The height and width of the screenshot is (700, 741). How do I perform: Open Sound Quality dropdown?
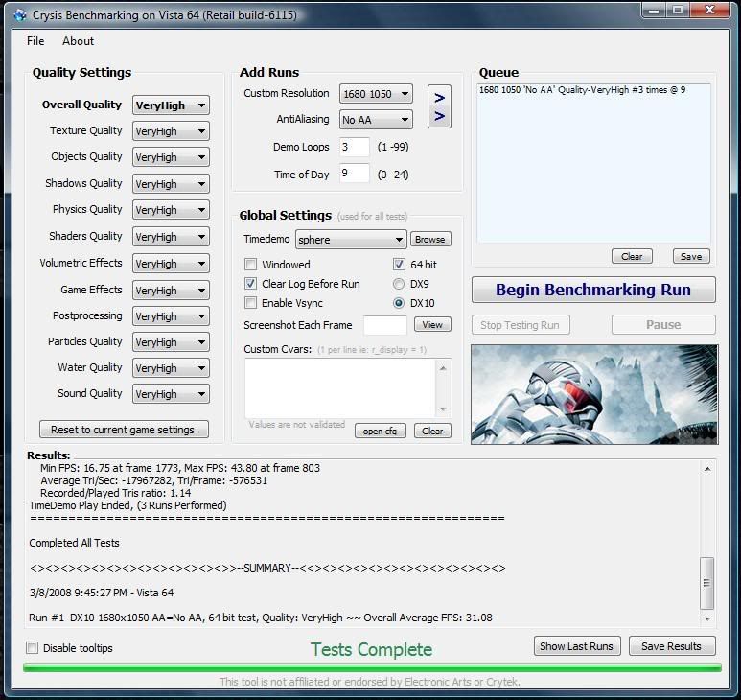coord(171,394)
